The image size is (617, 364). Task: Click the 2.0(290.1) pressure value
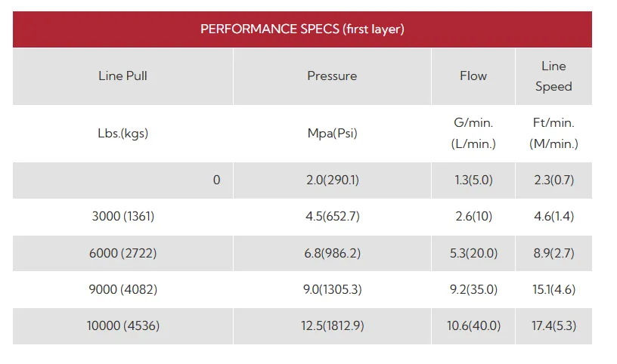332,180
